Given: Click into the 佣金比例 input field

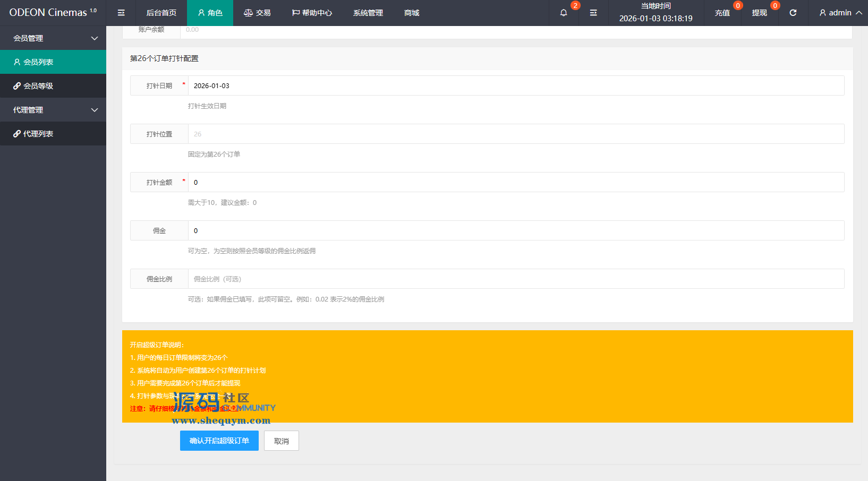Looking at the screenshot, I should pos(515,279).
